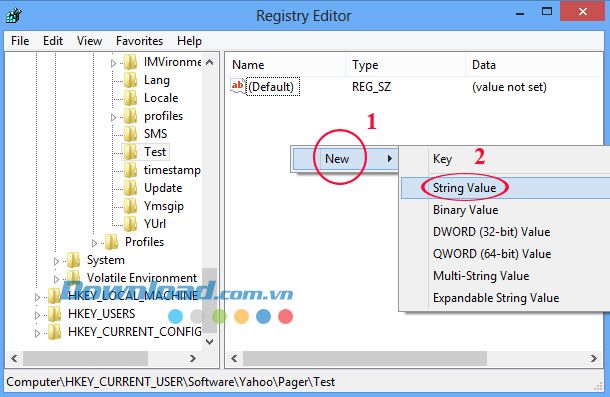Click the status bar registry path

[170, 382]
